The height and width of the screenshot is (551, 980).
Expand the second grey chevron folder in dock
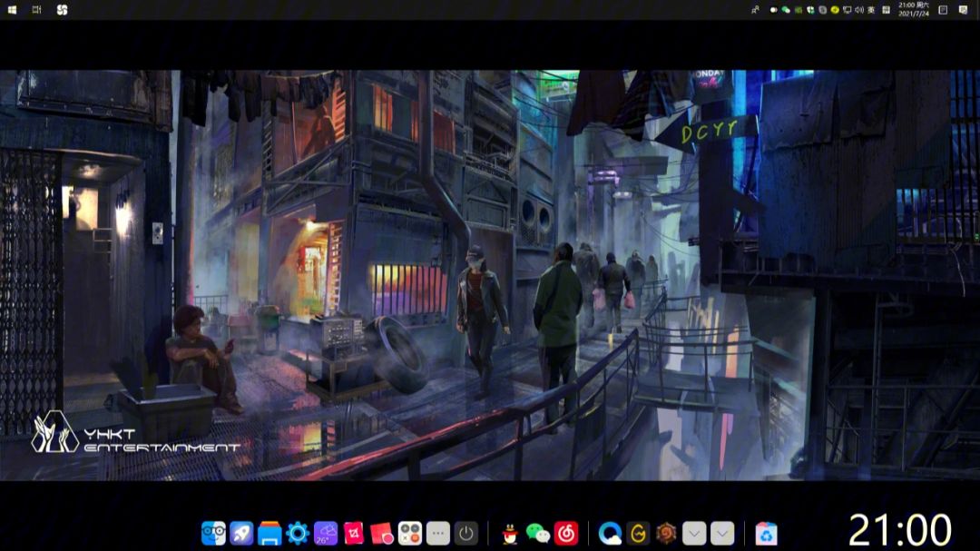coord(722,534)
